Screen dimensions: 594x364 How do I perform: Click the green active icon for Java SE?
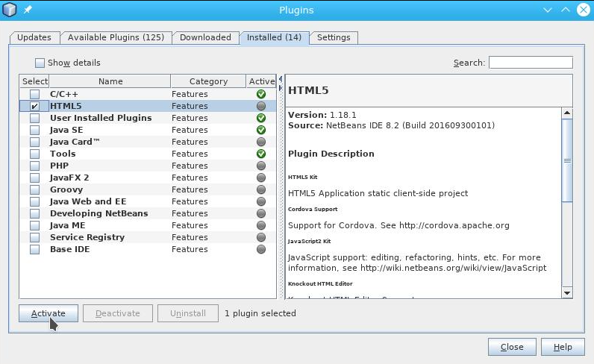coord(261,130)
